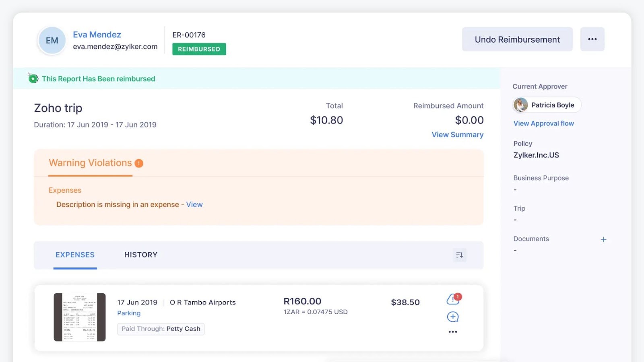Open View Summary
644x362 pixels.
[457, 134]
